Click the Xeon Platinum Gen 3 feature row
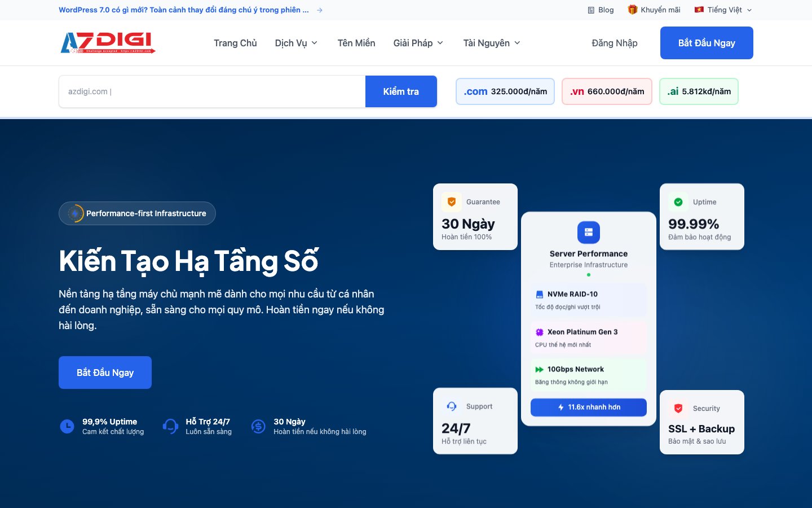812x508 pixels. [x=589, y=338]
